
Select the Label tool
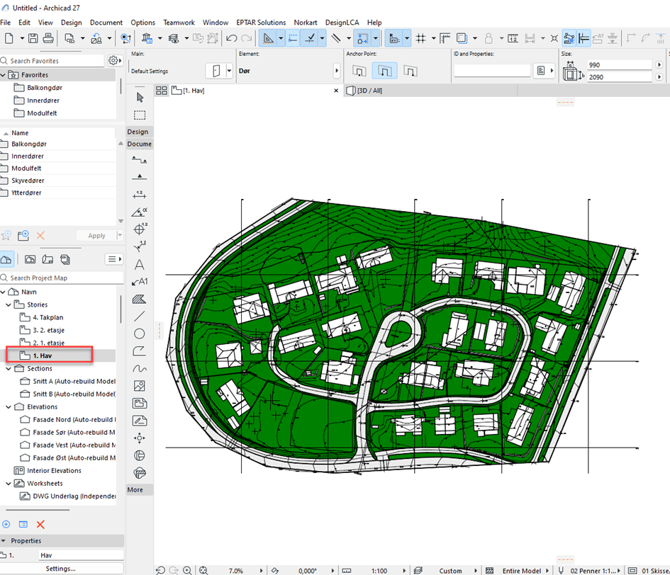(140, 282)
